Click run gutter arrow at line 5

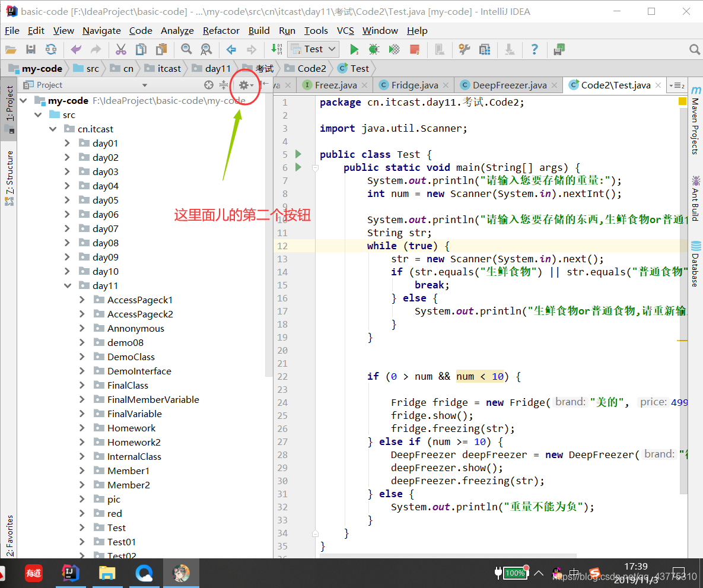(298, 154)
